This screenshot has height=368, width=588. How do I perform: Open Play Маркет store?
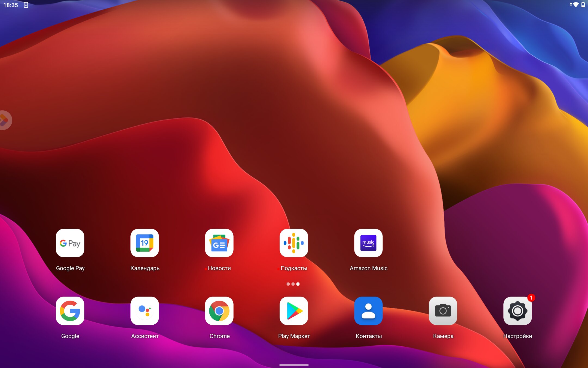point(294,311)
